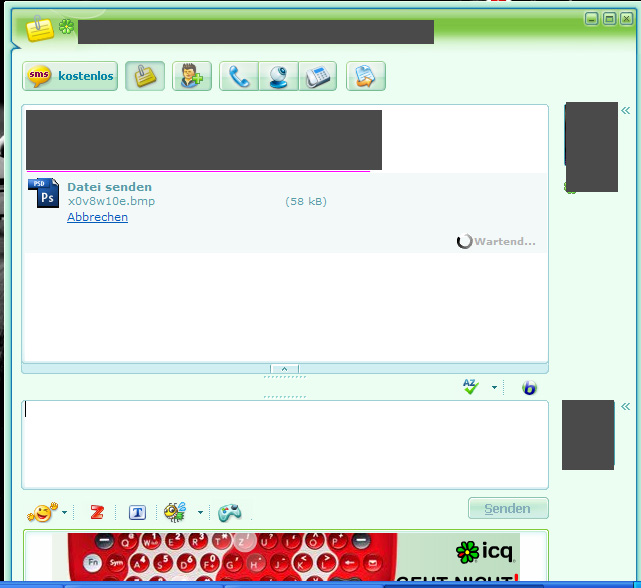
Task: Open the sticky note icon in toolbar
Action: coord(145,76)
